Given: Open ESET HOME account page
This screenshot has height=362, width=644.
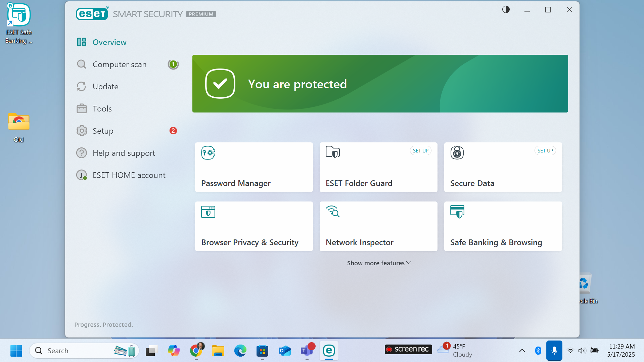Looking at the screenshot, I should (129, 175).
